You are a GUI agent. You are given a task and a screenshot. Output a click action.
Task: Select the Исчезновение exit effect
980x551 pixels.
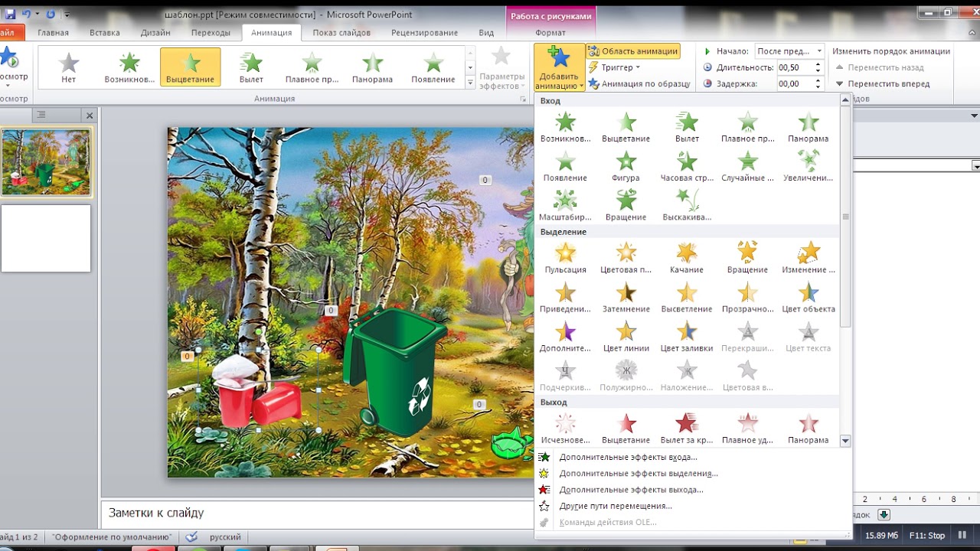pos(565,429)
